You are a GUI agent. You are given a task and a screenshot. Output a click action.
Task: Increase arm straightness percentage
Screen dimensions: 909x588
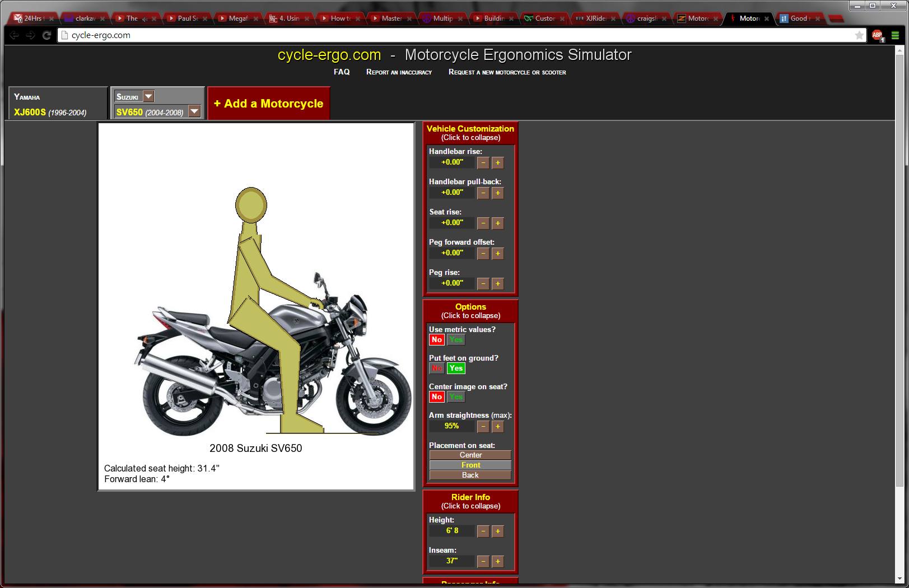498,427
